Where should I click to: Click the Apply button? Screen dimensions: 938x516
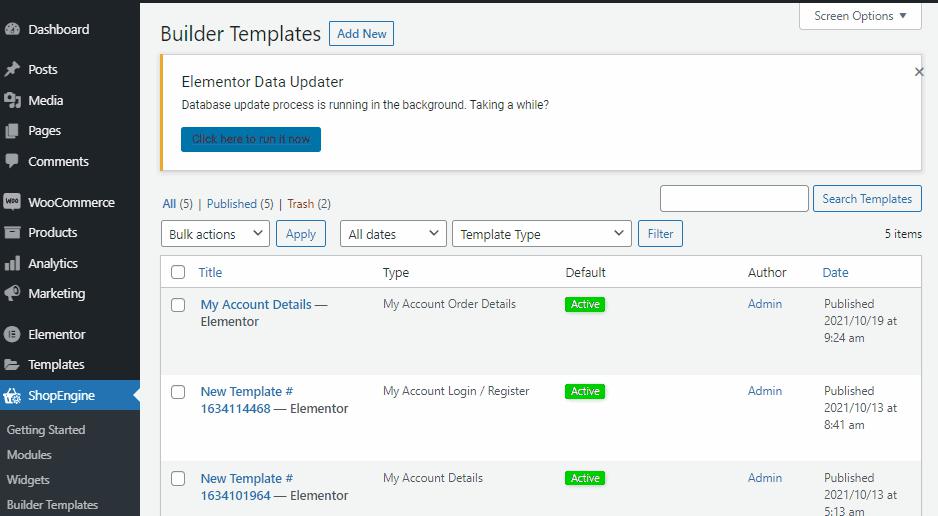pyautogui.click(x=301, y=234)
